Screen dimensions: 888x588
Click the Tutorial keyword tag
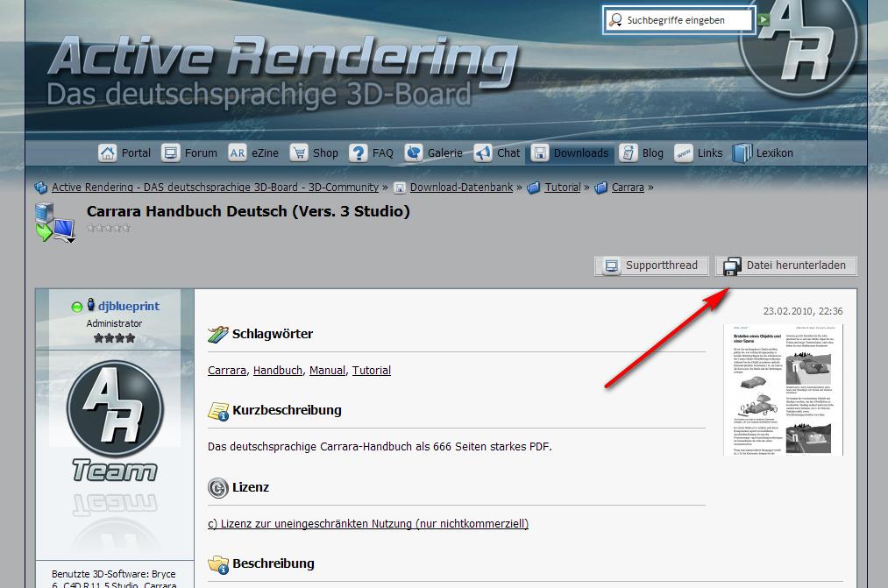372,370
